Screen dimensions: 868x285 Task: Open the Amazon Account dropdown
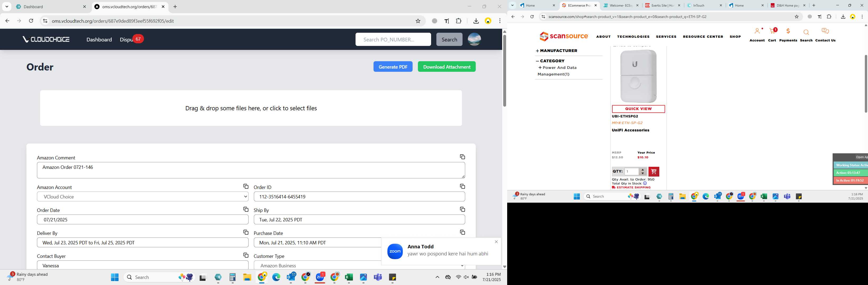[143, 197]
